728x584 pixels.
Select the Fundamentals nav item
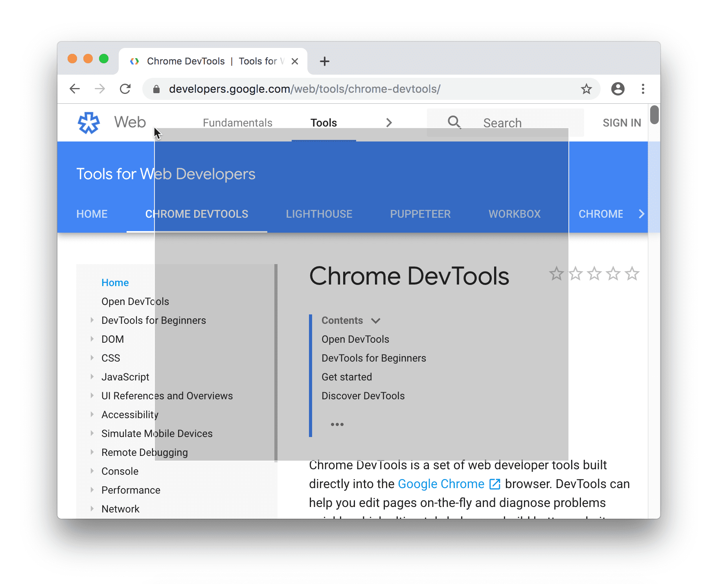click(237, 123)
